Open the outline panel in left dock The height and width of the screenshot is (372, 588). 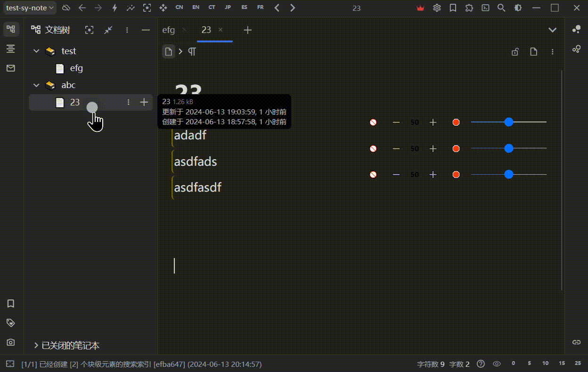(11, 49)
